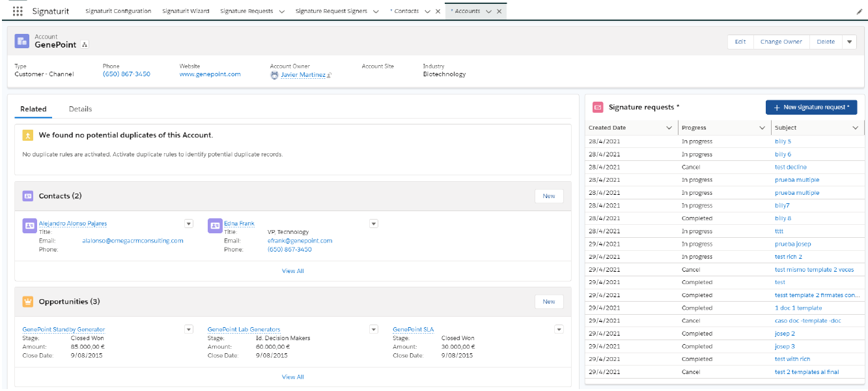Open www.genepoint.com website link
868x391 pixels.
[x=210, y=74]
